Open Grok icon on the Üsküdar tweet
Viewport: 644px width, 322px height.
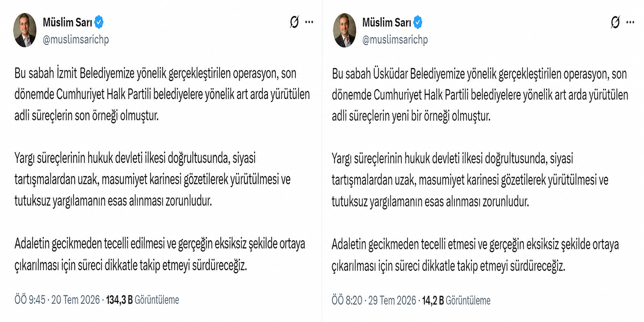point(615,22)
